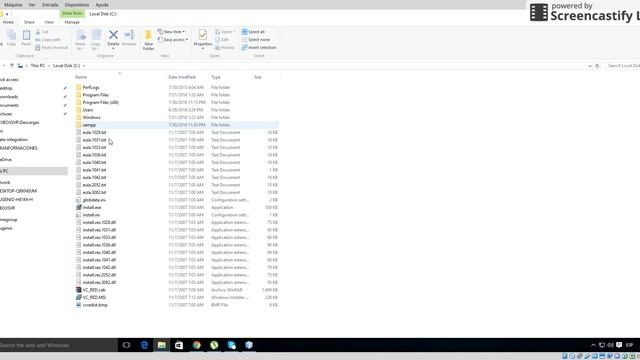Select the VC_RED.cab archive icon
The image size is (640, 360).
point(79,290)
